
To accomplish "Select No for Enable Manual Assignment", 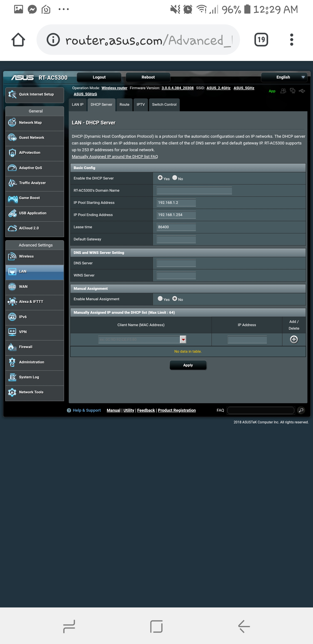I will [175, 299].
